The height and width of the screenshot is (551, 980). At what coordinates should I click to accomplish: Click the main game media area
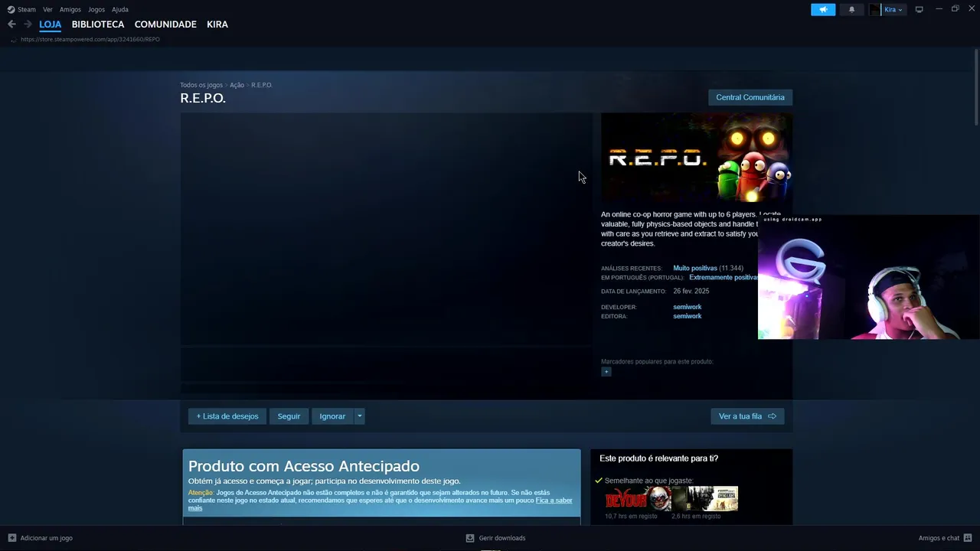387,230
